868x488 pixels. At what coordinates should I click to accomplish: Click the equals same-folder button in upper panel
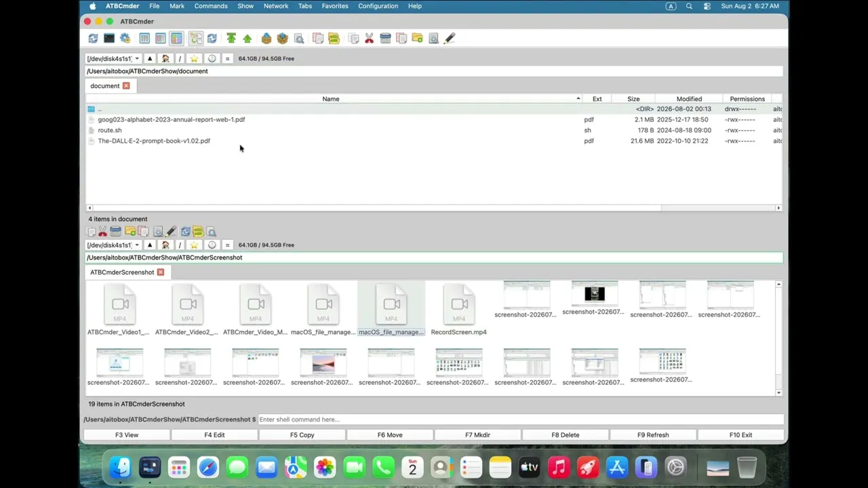coord(227,58)
